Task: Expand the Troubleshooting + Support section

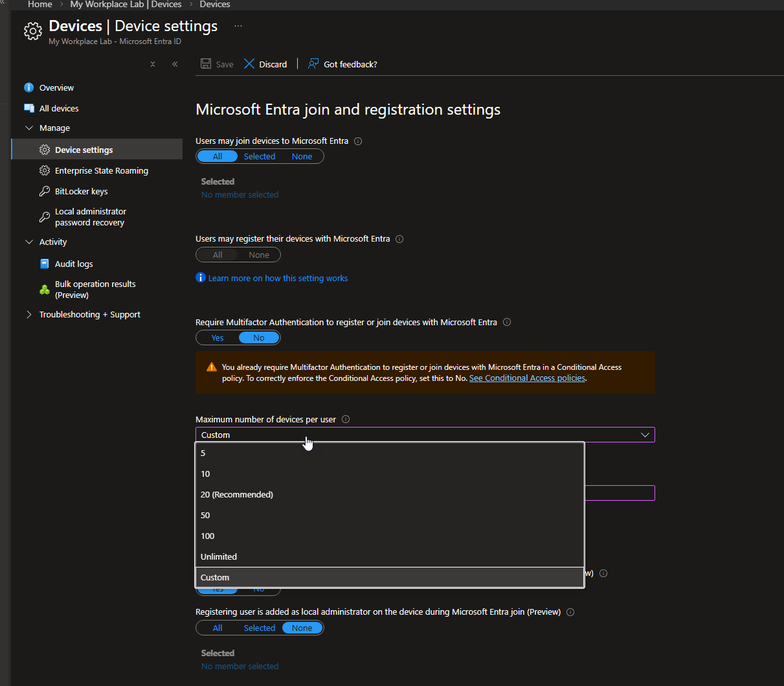Action: pyautogui.click(x=29, y=314)
